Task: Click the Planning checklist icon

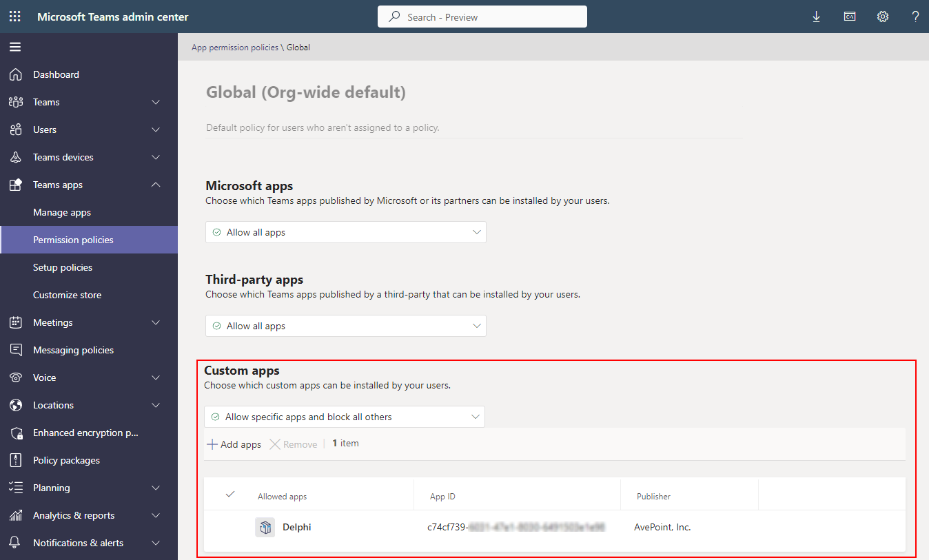Action: click(16, 488)
